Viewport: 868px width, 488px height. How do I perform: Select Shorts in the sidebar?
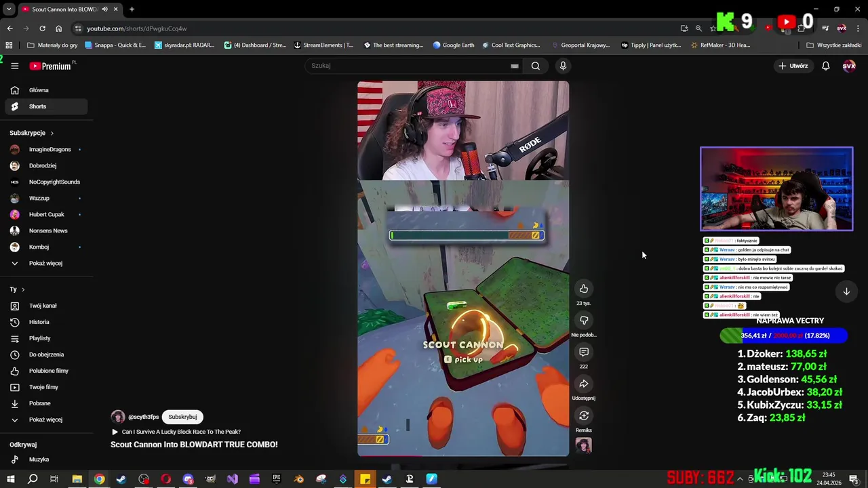click(46, 106)
